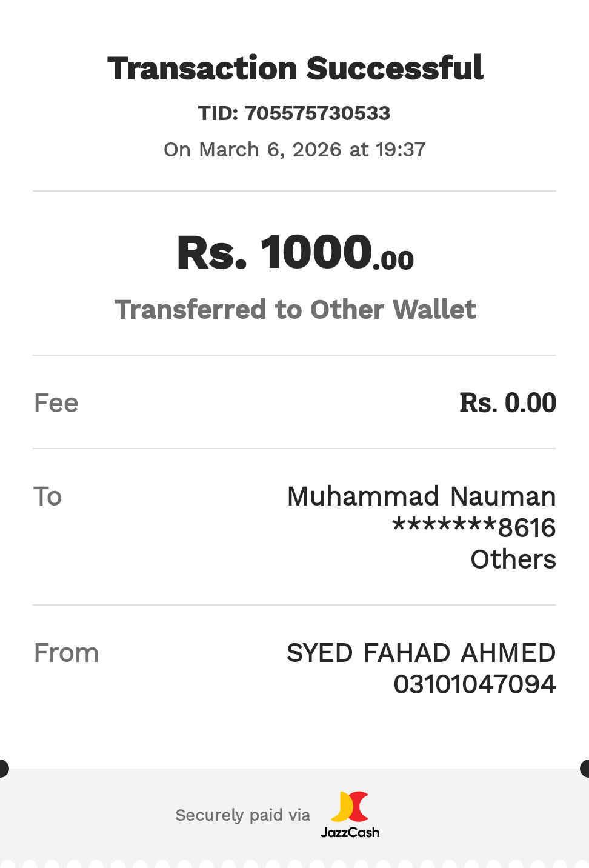Click the Others wallet type text
The image size is (589, 868).
tap(513, 559)
